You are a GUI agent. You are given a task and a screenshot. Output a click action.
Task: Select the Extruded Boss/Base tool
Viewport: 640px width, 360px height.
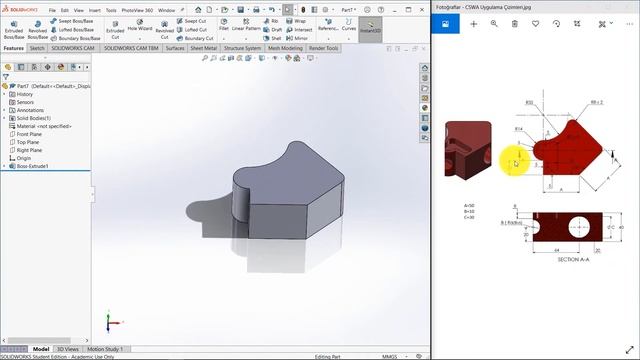point(14,30)
